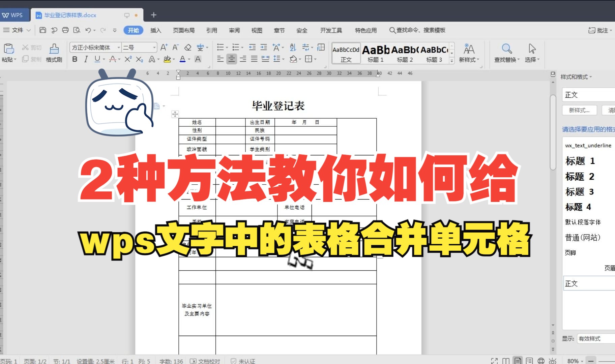Click the 未认证 link in status bar
The width and height of the screenshot is (615, 364).
point(247,361)
